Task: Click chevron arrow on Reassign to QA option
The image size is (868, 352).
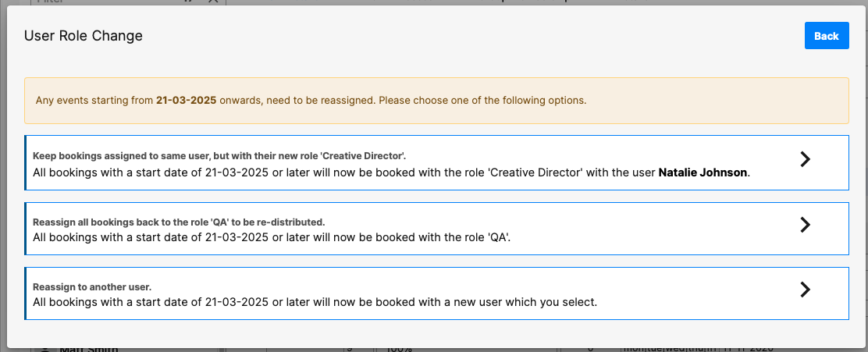Action: (x=806, y=225)
